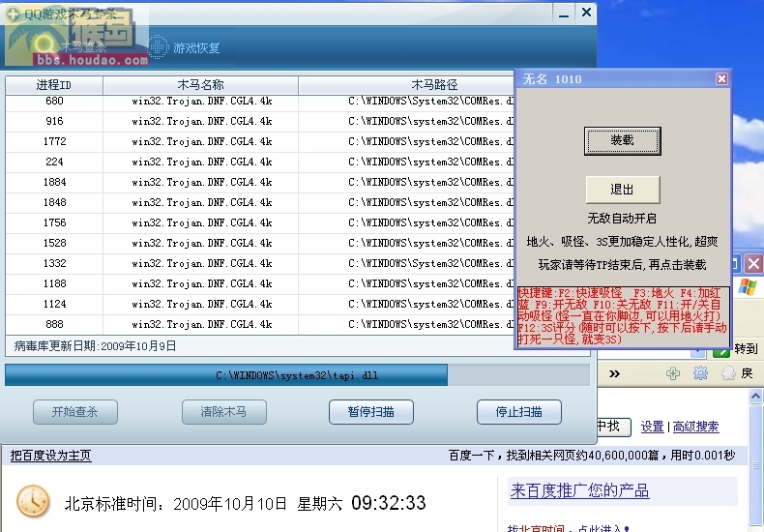Select process ID 1332 row
Viewport: 764px width, 532px height.
[x=259, y=263]
